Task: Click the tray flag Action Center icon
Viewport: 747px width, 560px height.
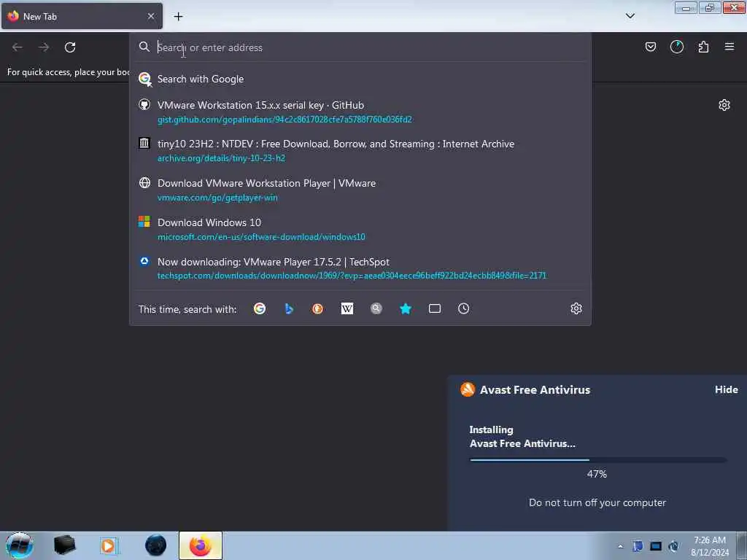Action: (x=638, y=546)
